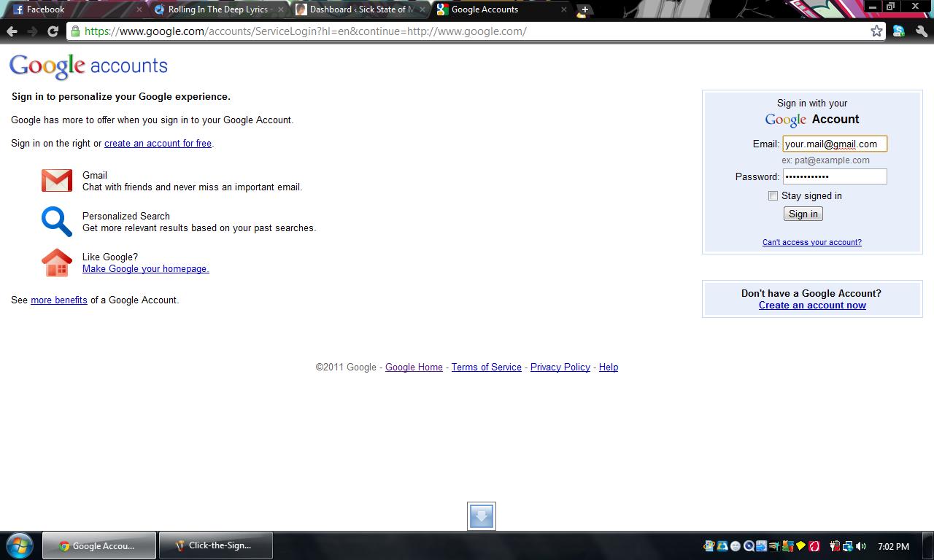Enable the Stay signed in checkbox
The width and height of the screenshot is (934, 560).
(773, 195)
